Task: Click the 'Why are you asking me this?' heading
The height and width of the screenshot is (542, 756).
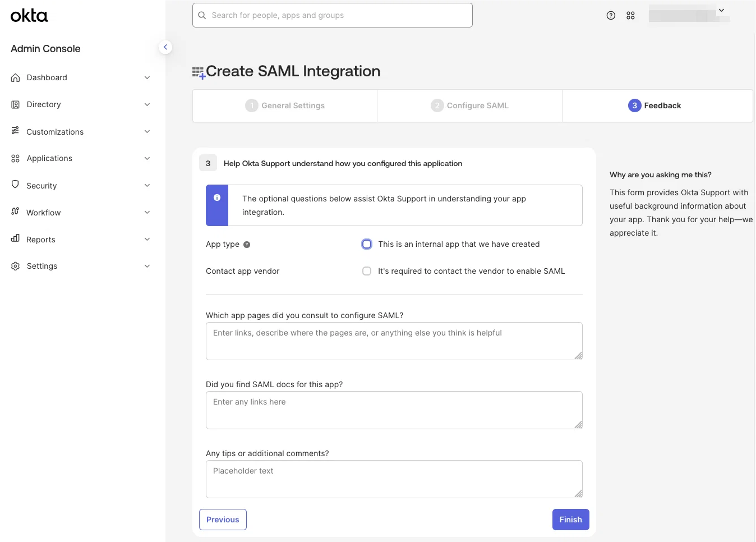Action: coord(661,174)
